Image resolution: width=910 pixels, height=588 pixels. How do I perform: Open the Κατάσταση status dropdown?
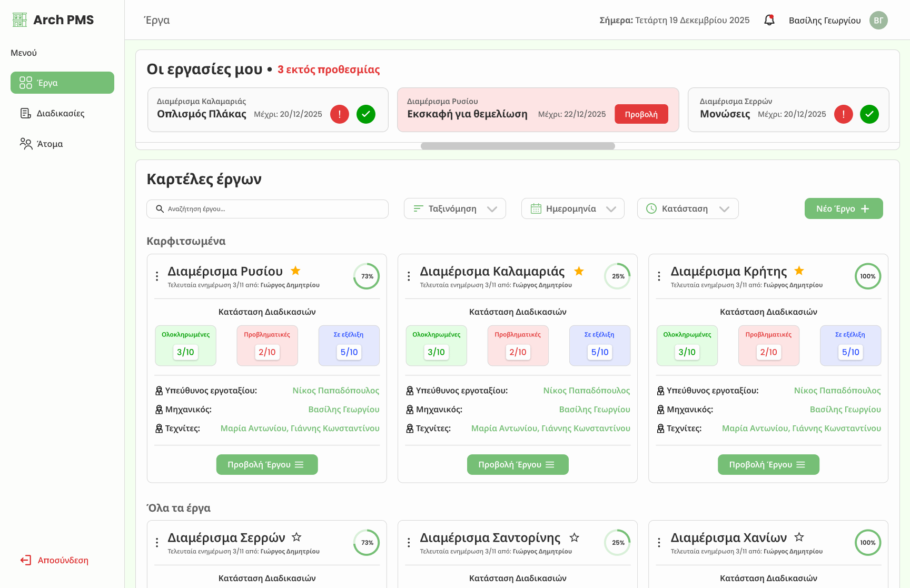click(687, 208)
